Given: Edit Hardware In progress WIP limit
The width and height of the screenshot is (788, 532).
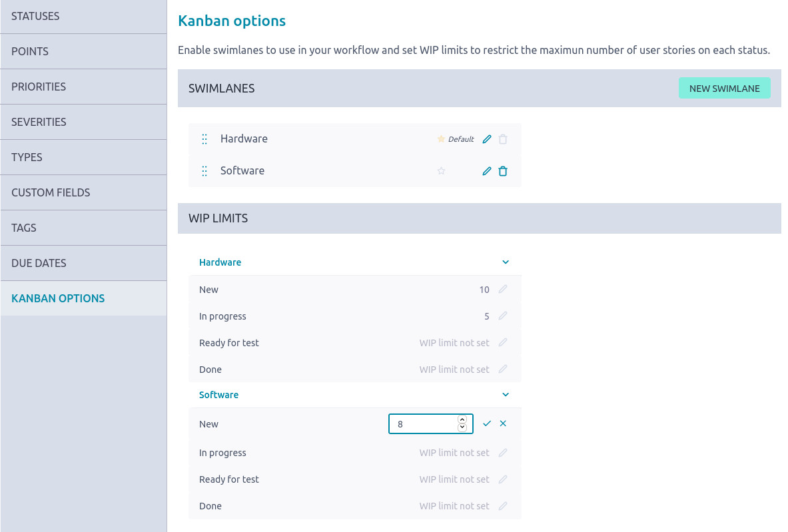Looking at the screenshot, I should tap(503, 316).
